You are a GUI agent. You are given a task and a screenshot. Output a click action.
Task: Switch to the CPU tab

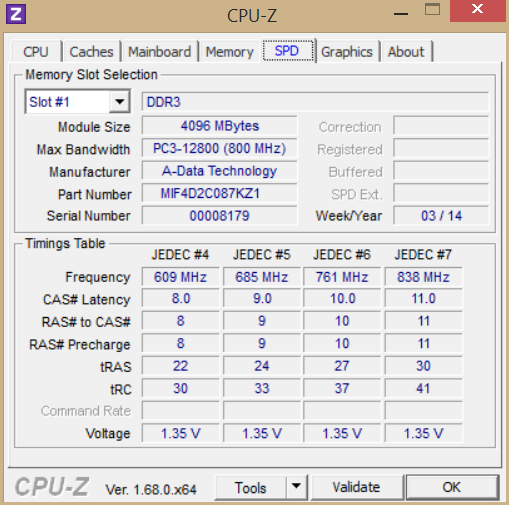[x=36, y=52]
